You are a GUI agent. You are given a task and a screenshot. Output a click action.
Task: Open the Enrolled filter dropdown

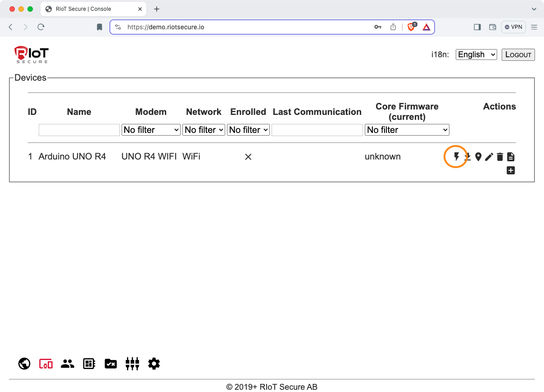coord(248,130)
